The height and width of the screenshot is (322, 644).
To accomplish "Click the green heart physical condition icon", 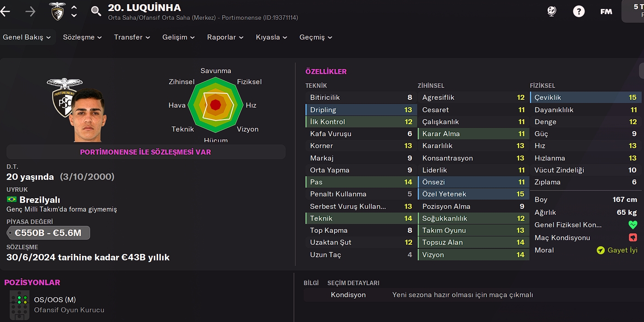I will coord(632,225).
